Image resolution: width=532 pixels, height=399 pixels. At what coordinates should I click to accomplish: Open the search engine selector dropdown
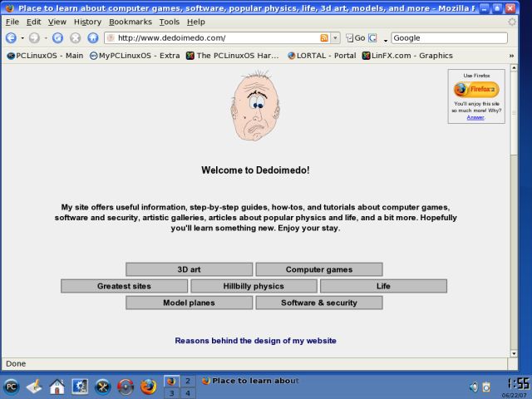pos(386,41)
